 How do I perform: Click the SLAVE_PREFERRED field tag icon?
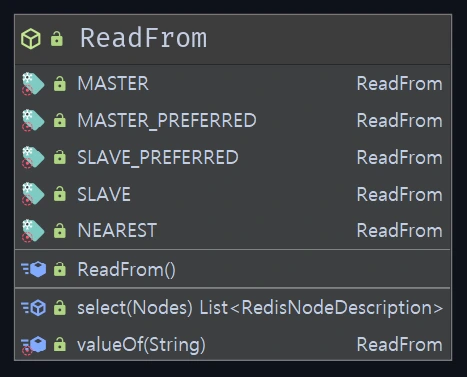(x=33, y=157)
